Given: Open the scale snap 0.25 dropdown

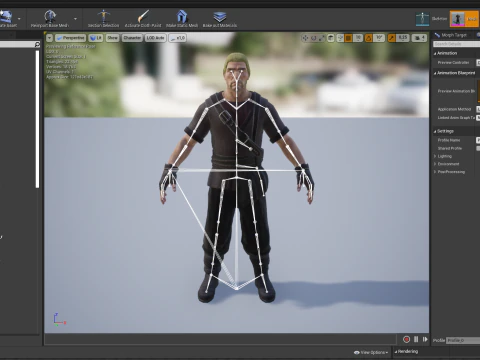Looking at the screenshot, I should pyautogui.click(x=403, y=38).
